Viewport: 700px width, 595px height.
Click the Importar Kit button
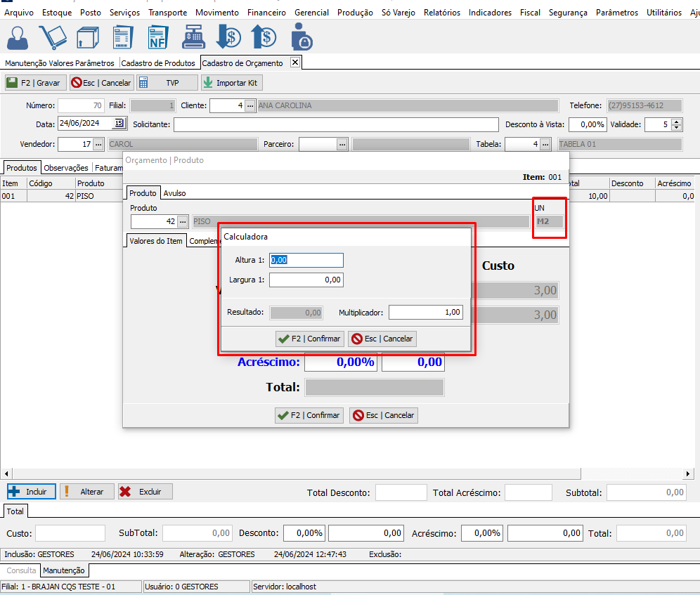[x=231, y=83]
